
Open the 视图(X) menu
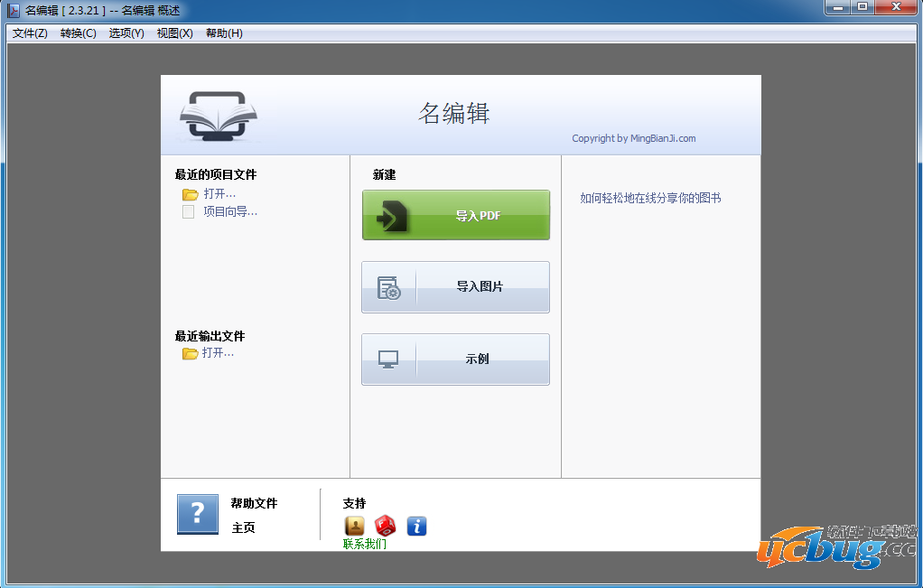[175, 33]
